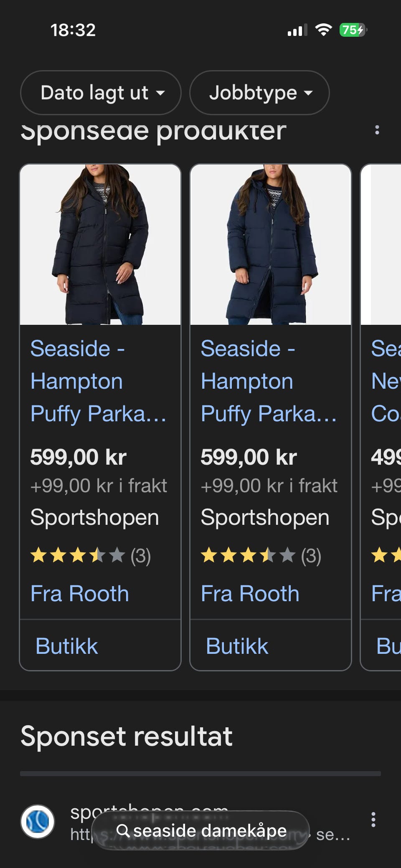Open the "Dato lagt ut" filter dropdown
Viewport: 401px width, 868px height.
tap(101, 93)
